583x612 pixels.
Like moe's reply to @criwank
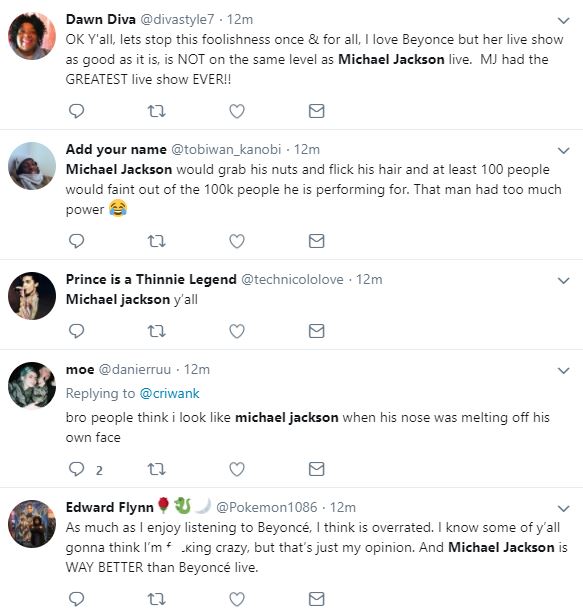[x=236, y=469]
